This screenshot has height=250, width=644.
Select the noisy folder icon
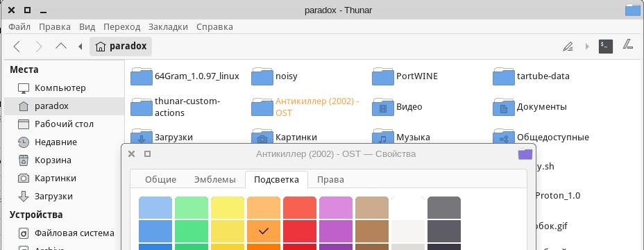coord(262,76)
